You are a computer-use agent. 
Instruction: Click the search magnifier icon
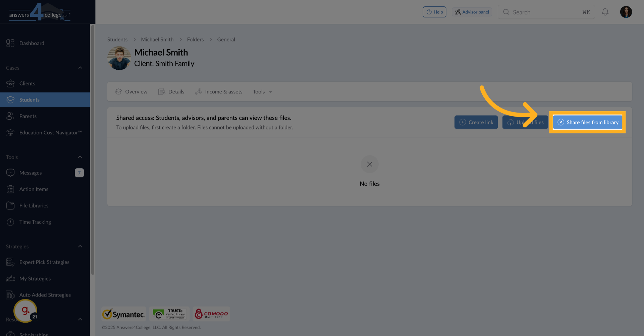click(506, 12)
